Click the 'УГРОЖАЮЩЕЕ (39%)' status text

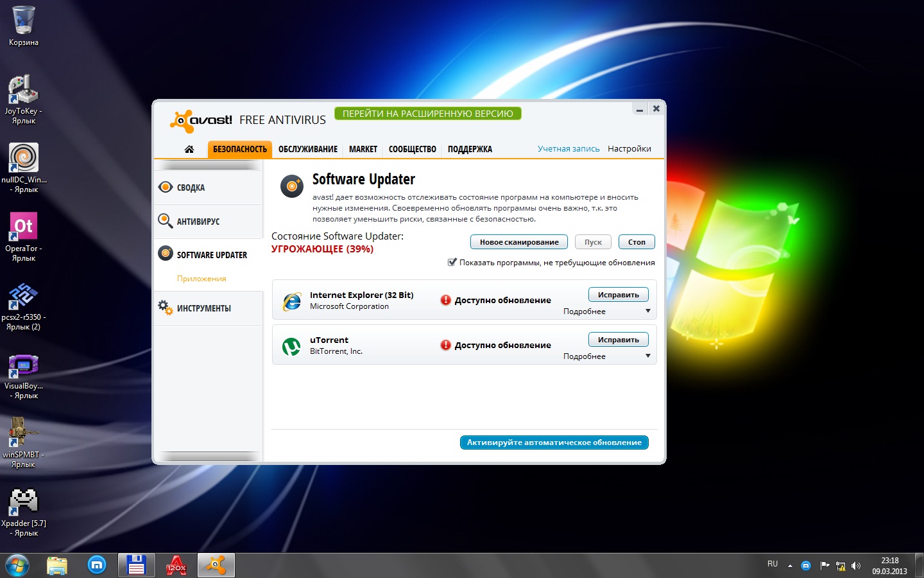(322, 249)
